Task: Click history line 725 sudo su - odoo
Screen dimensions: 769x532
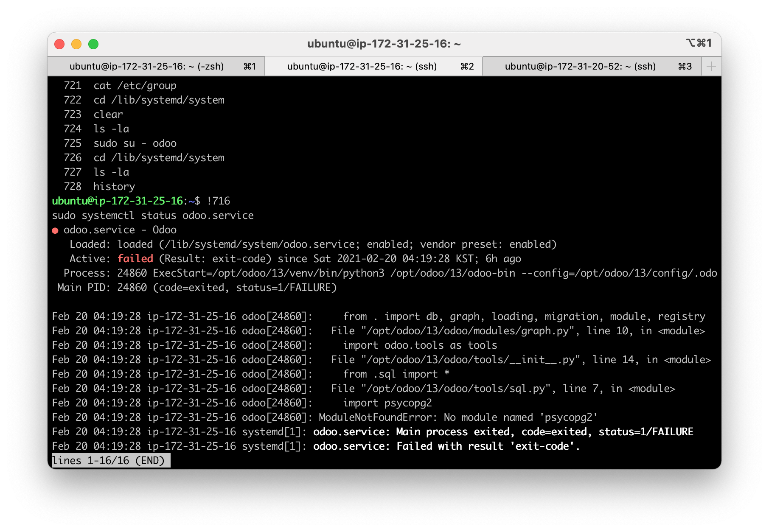Action: (x=120, y=143)
